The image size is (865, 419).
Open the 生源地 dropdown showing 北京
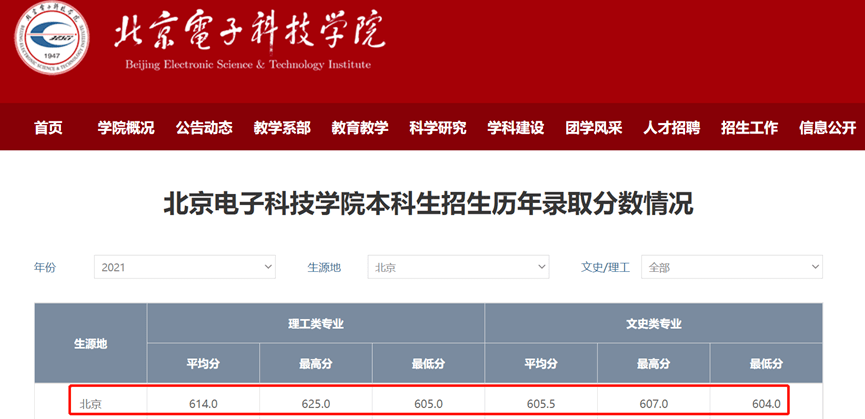[x=458, y=267]
